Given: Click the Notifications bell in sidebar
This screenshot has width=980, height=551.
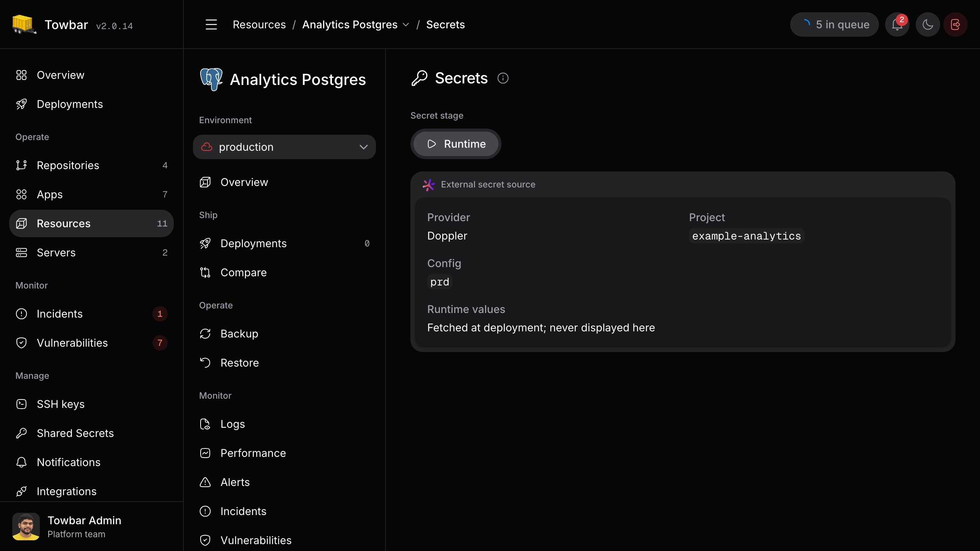Looking at the screenshot, I should (x=21, y=462).
